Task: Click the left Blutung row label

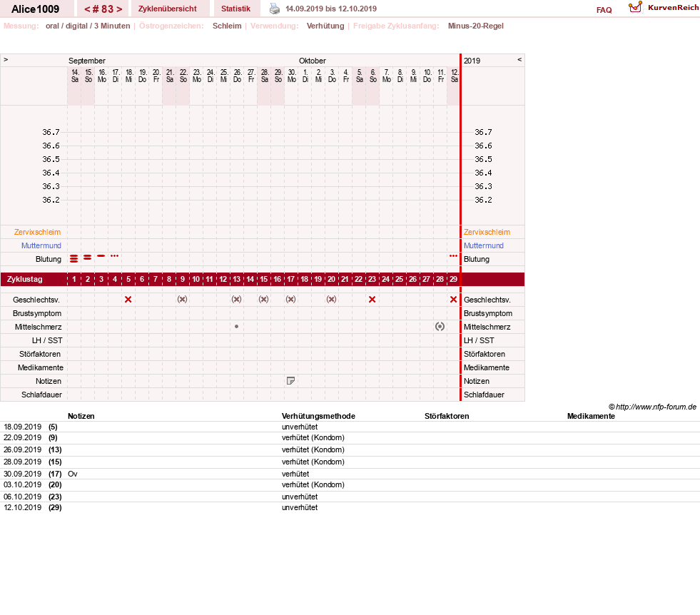Action: click(49, 259)
